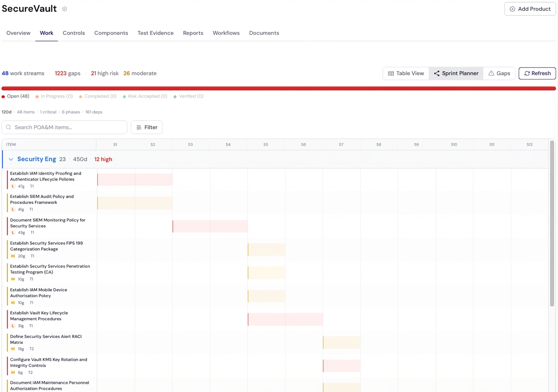Click the 48 work streams summary

point(23,73)
